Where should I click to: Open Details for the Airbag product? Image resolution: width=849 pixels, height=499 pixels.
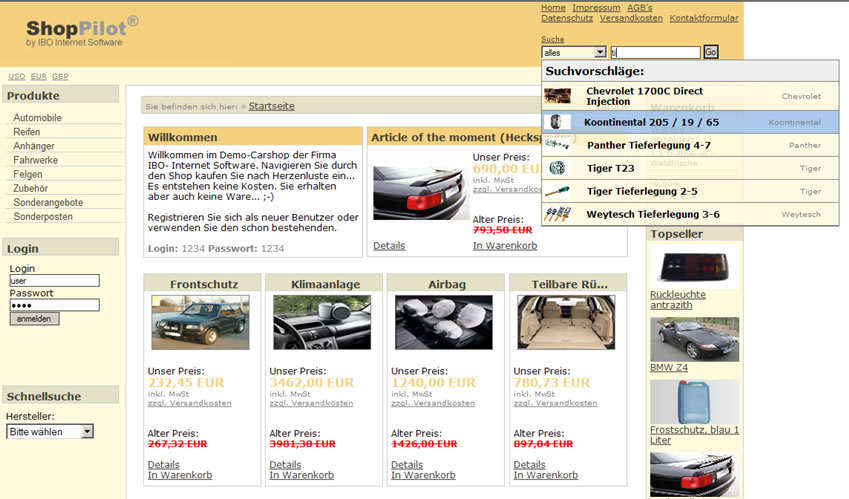click(x=407, y=464)
